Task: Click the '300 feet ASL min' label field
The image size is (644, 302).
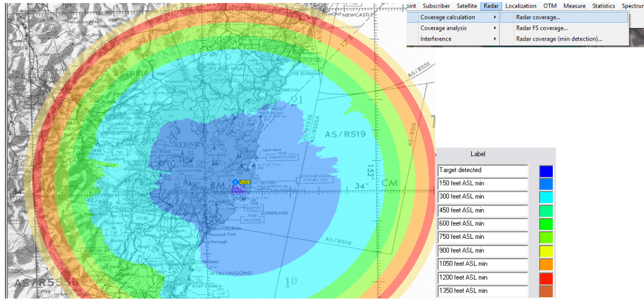Action: (x=482, y=197)
